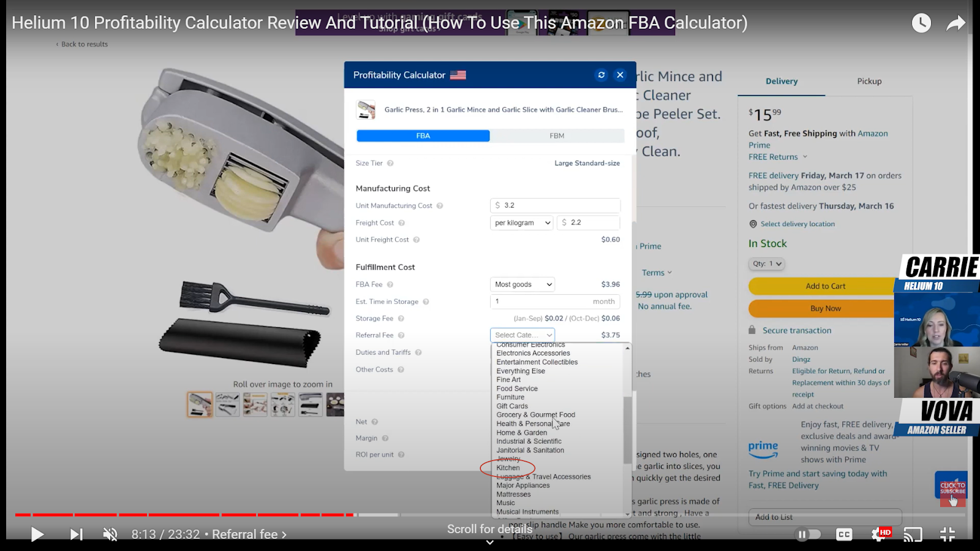
Task: Select the Pickup tab on Amazon
Action: coord(869,82)
